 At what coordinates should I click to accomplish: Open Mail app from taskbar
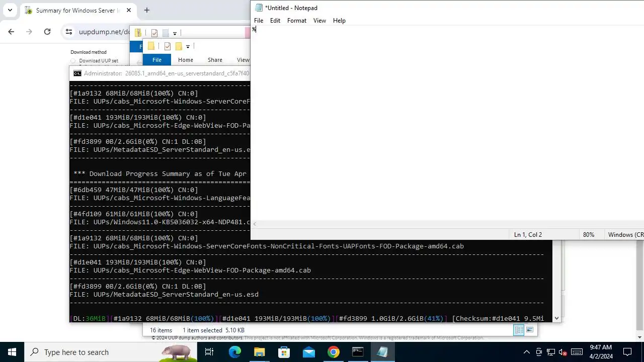308,352
